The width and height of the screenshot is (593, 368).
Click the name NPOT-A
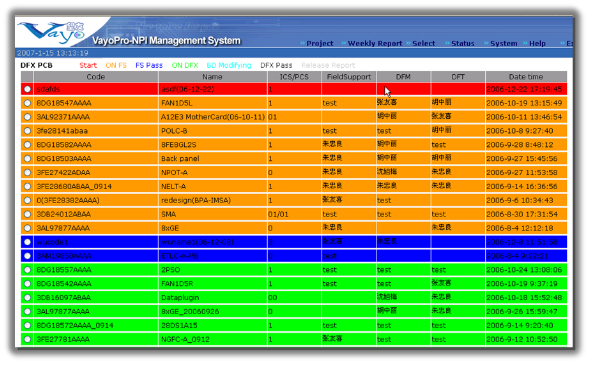[x=174, y=172]
